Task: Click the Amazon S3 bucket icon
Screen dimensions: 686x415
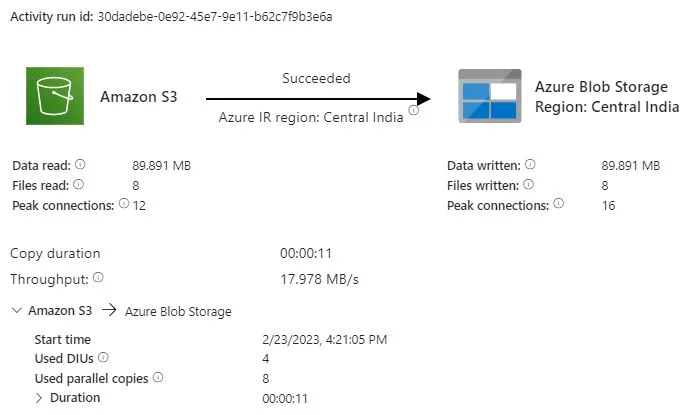Action: pyautogui.click(x=55, y=96)
